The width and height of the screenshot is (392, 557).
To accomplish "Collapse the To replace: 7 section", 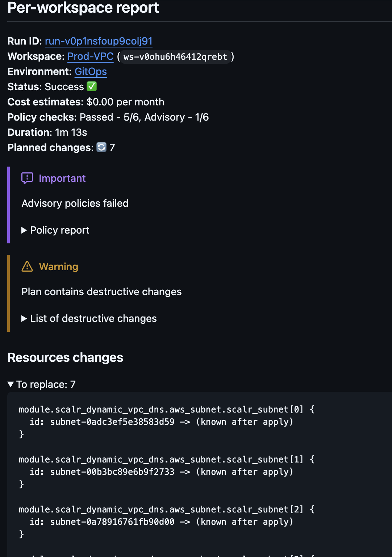I will click(x=42, y=385).
